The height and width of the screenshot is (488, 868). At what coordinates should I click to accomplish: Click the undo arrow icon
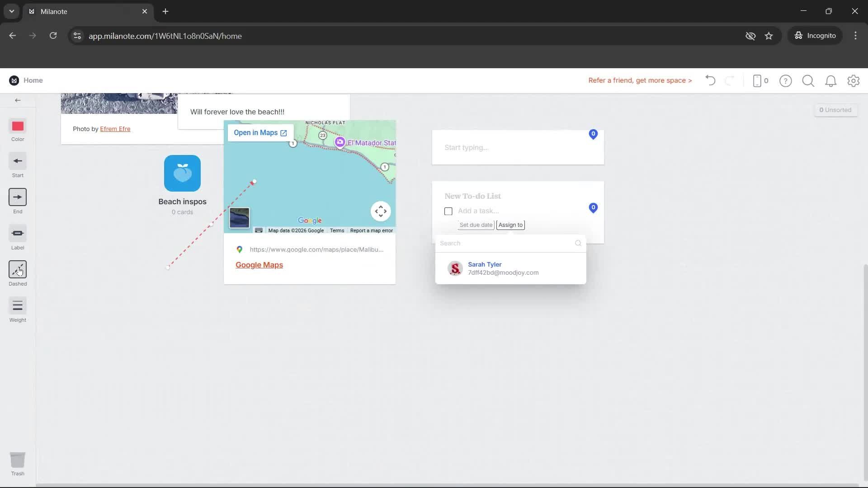710,80
